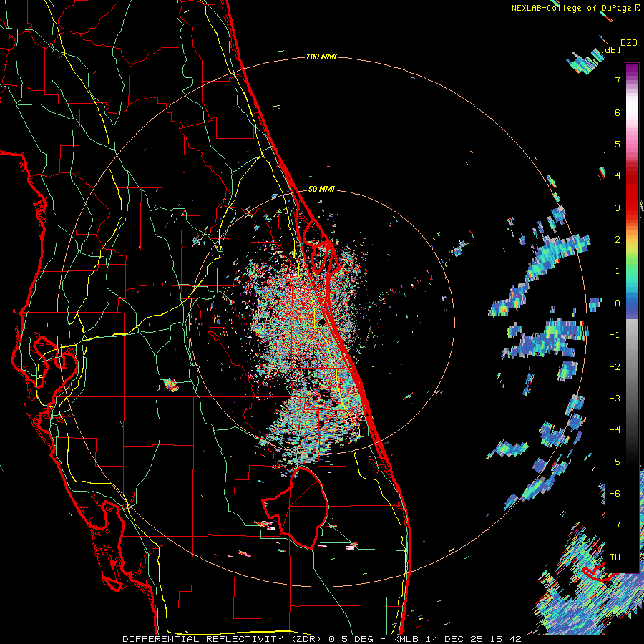Image resolution: width=644 pixels, height=644 pixels.
Task: Click the '14 DEC 25' date text
Action: coord(453,639)
